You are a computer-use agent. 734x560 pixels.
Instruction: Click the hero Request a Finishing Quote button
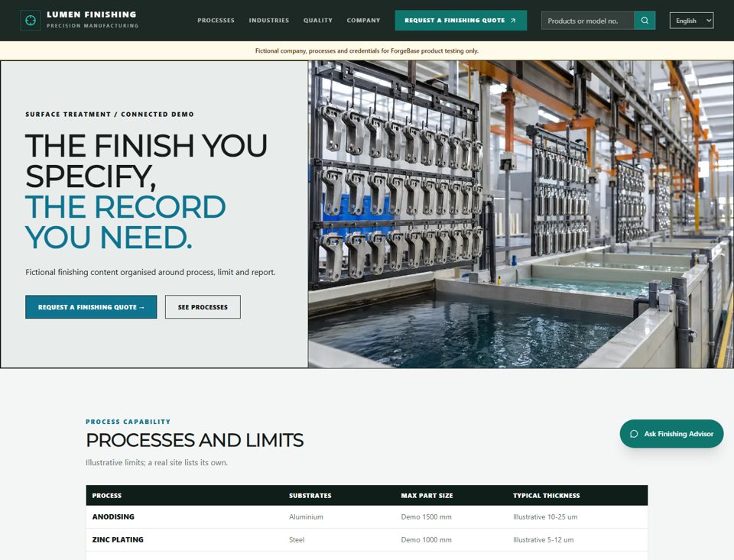[x=91, y=307]
